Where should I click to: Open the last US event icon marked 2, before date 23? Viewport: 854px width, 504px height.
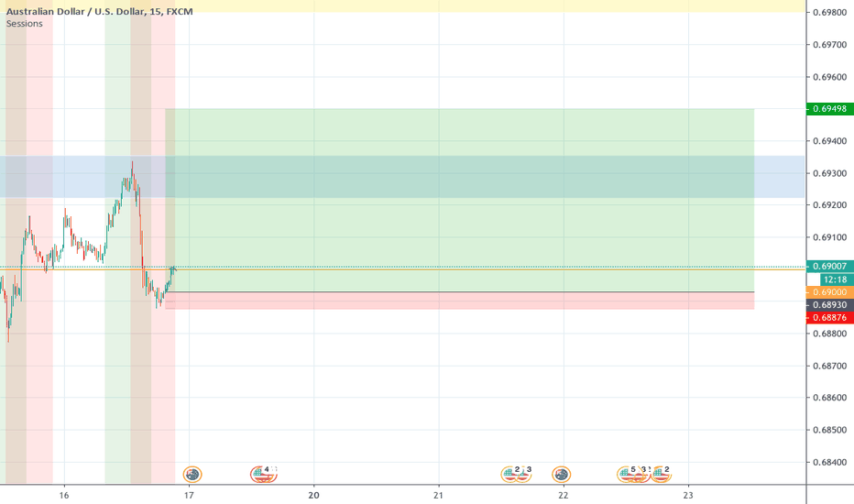tap(661, 475)
